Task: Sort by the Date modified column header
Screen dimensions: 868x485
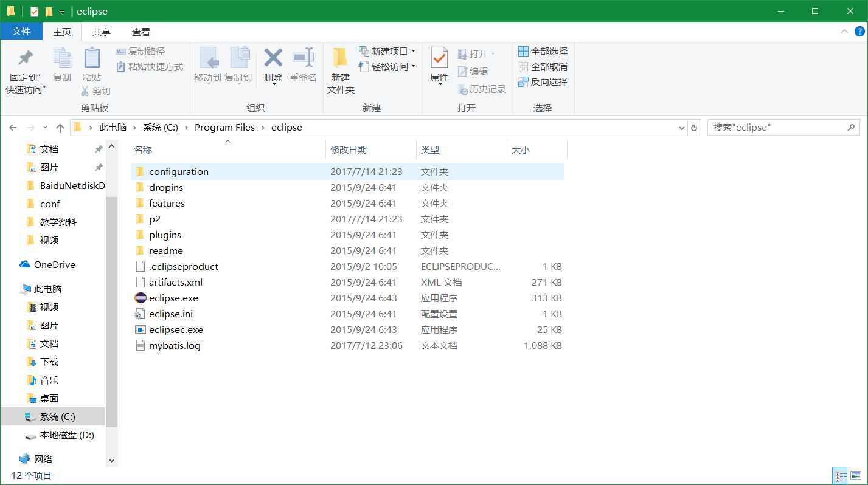Action: click(371, 150)
